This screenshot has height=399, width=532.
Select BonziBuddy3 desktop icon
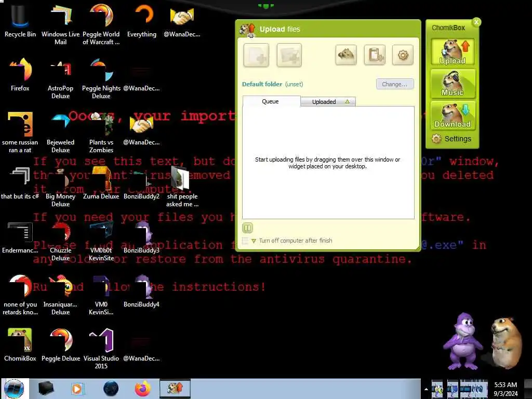click(141, 237)
